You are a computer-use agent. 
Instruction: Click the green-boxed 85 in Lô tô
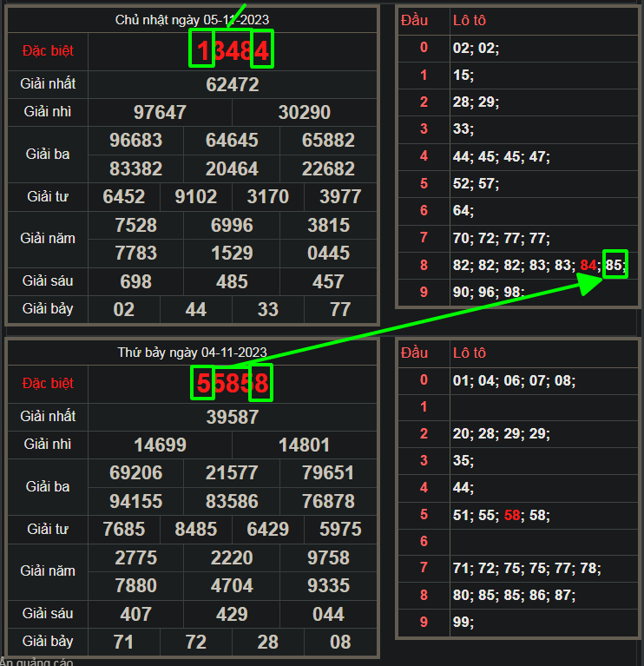(x=615, y=265)
